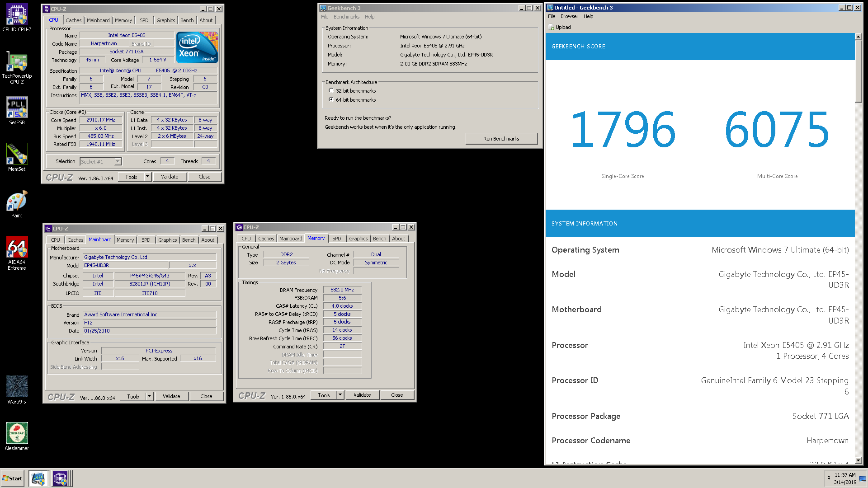
Task: Click the Core Speed value 2910.17 MHz
Action: tap(101, 120)
